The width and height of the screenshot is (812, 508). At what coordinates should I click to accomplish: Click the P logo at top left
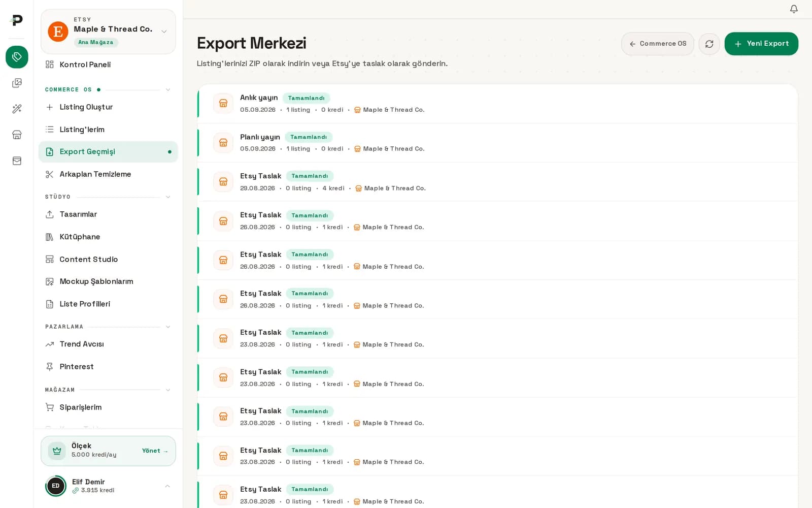point(17,20)
